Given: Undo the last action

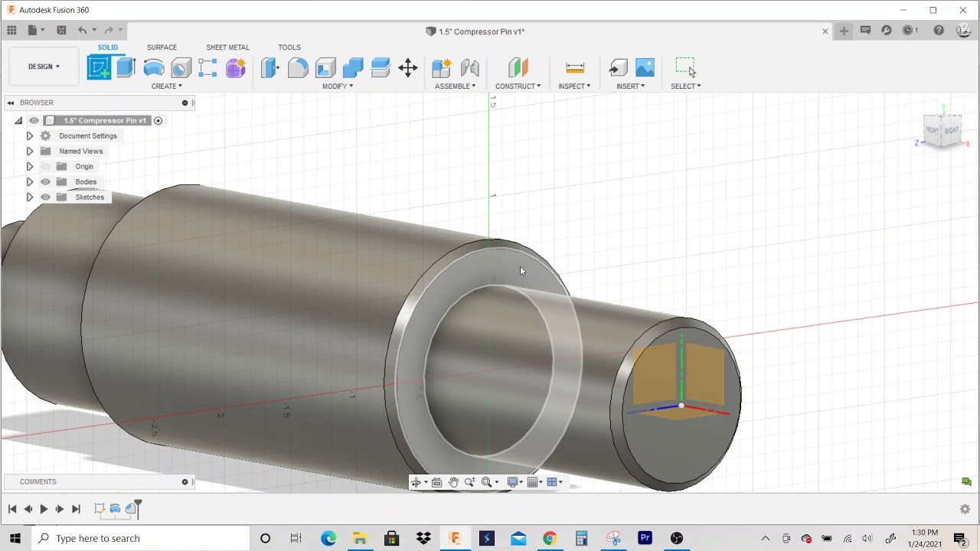Looking at the screenshot, I should point(82,31).
